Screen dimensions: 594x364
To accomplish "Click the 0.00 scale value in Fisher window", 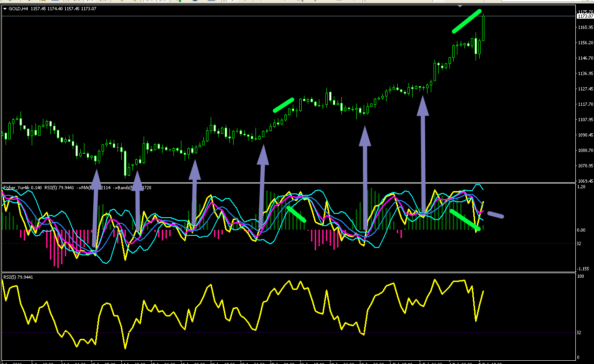I will (x=582, y=230).
